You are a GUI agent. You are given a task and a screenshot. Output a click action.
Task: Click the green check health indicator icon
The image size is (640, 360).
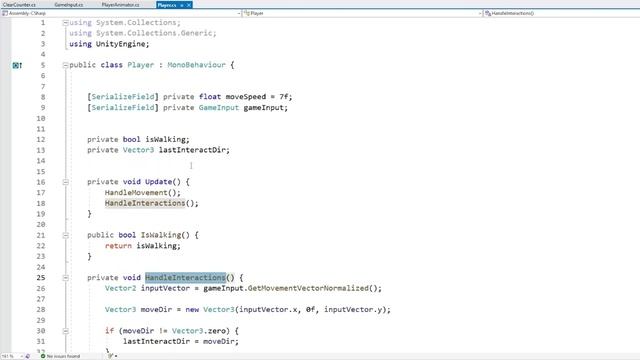(43, 356)
